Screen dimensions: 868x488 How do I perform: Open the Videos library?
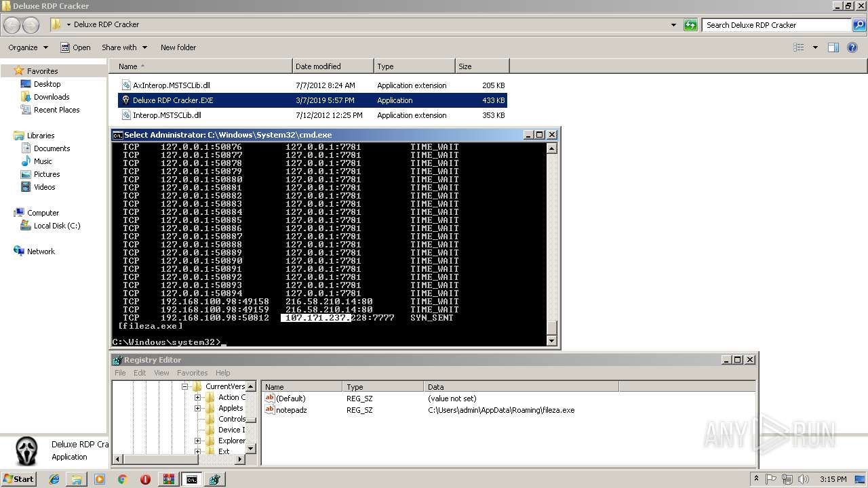(45, 187)
